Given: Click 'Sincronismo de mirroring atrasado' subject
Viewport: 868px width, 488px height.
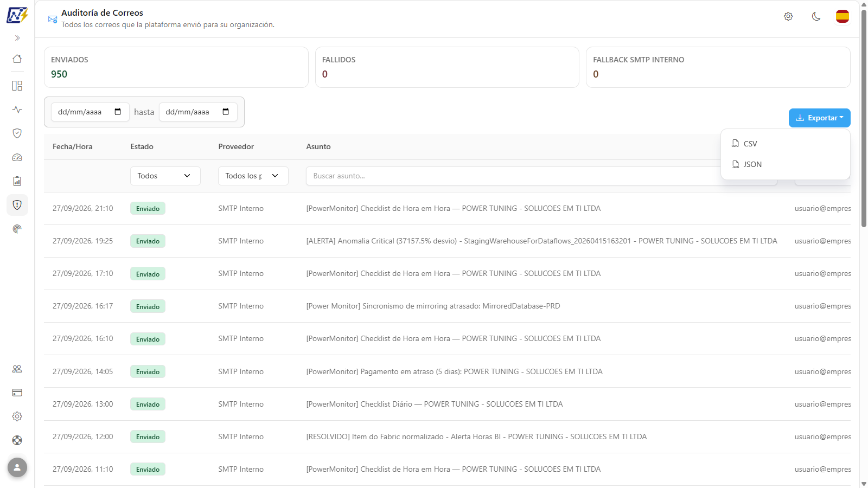Looking at the screenshot, I should click(433, 306).
